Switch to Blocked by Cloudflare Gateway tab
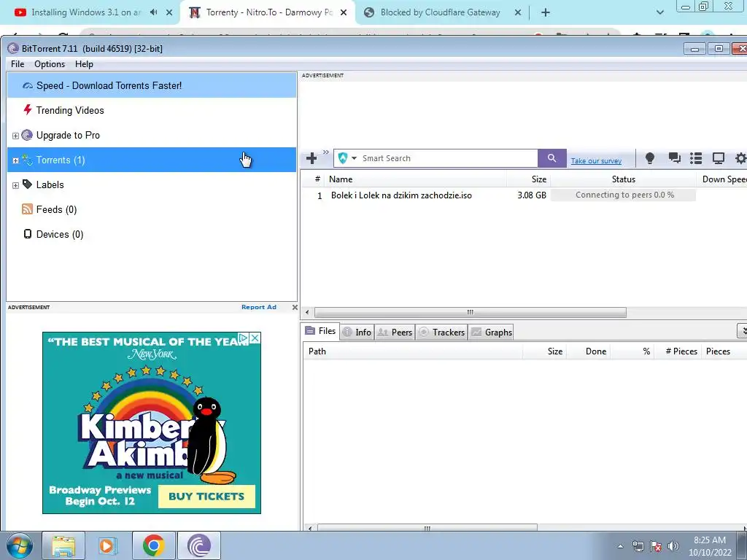This screenshot has height=560, width=747. (439, 12)
